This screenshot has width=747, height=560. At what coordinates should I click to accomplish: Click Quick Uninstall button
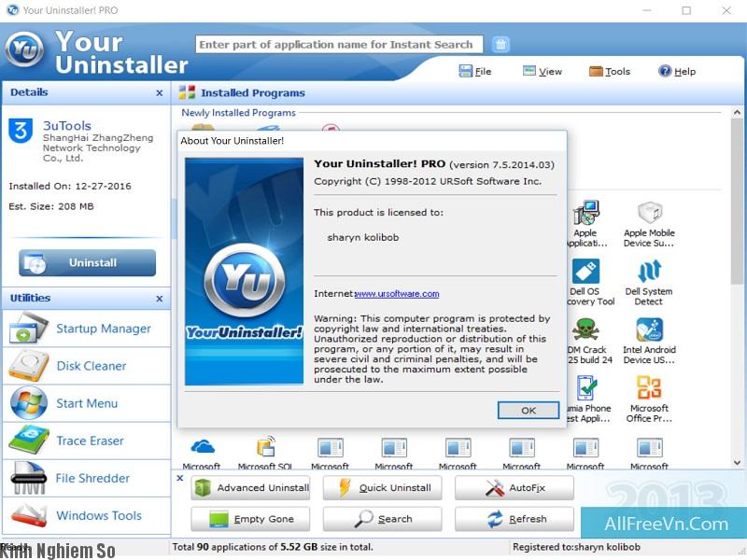pyautogui.click(x=382, y=487)
